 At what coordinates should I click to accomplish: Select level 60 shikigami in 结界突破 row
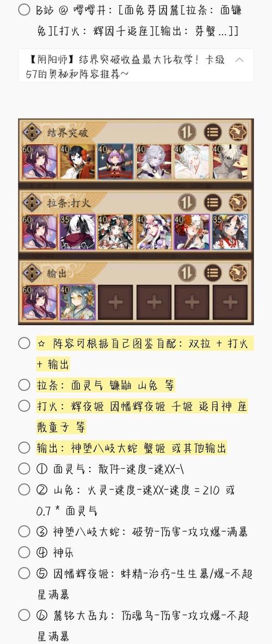pos(39,162)
